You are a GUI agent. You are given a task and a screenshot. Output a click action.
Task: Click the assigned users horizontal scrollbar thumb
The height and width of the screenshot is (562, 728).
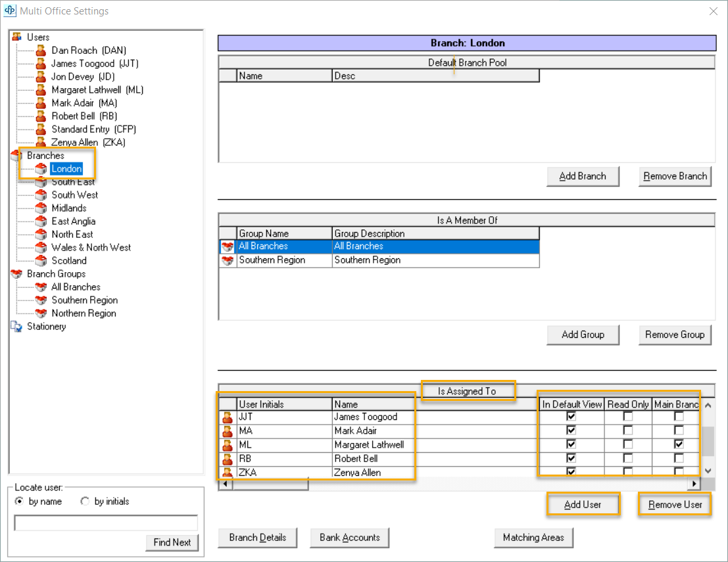click(271, 484)
